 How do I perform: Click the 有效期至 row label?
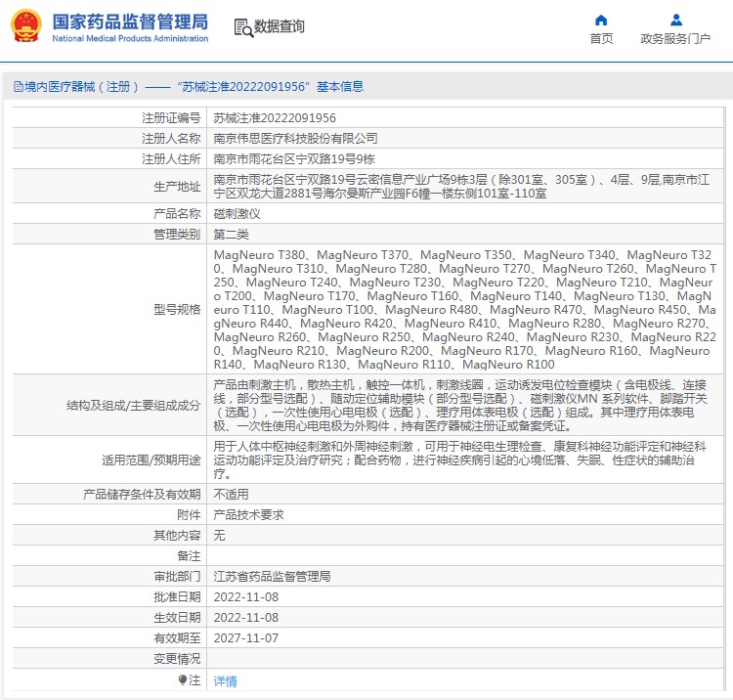pyautogui.click(x=177, y=638)
